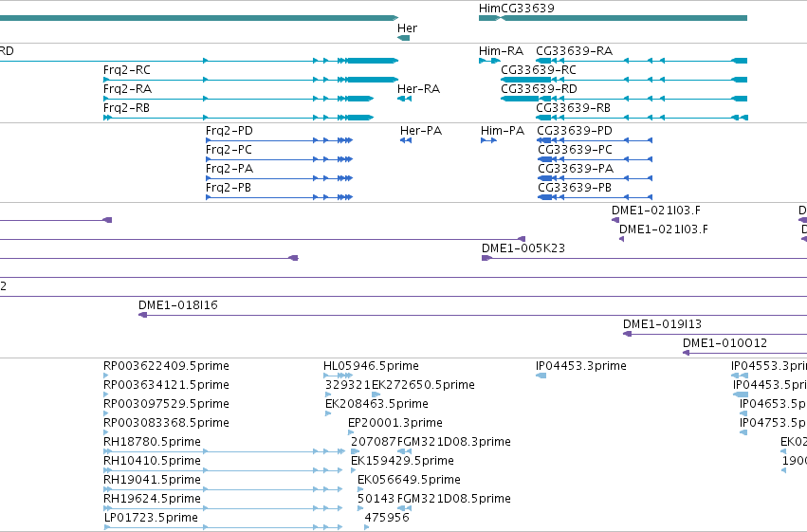The image size is (807, 532).
Task: Click the EK208463.5prime EST label
Action: click(376, 404)
